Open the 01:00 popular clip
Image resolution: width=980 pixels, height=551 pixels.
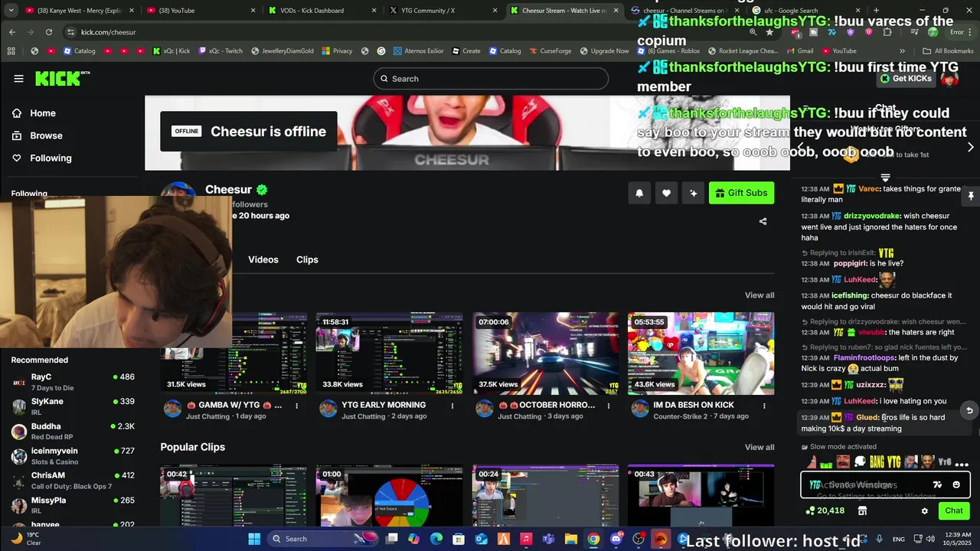[389, 496]
